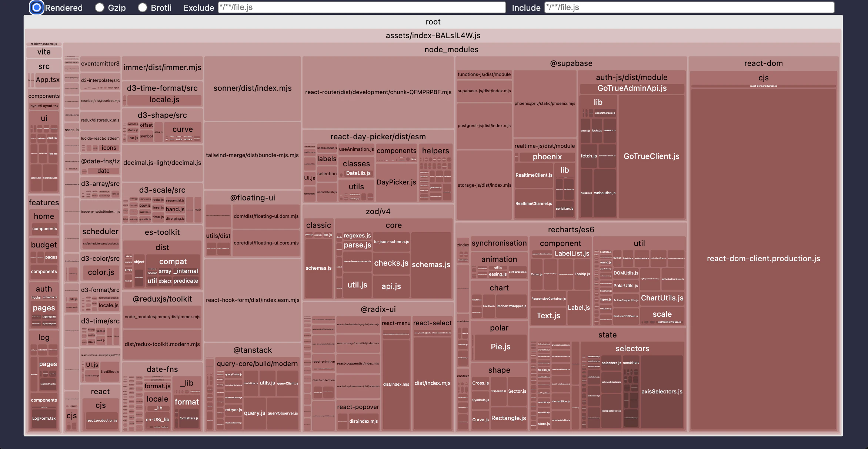Open the App.tsx block

[48, 80]
